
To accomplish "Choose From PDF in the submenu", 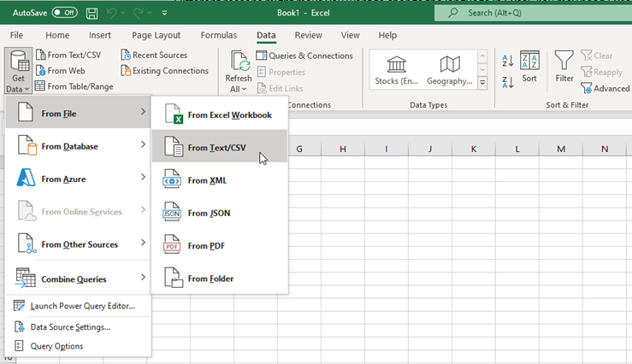I will click(x=220, y=245).
